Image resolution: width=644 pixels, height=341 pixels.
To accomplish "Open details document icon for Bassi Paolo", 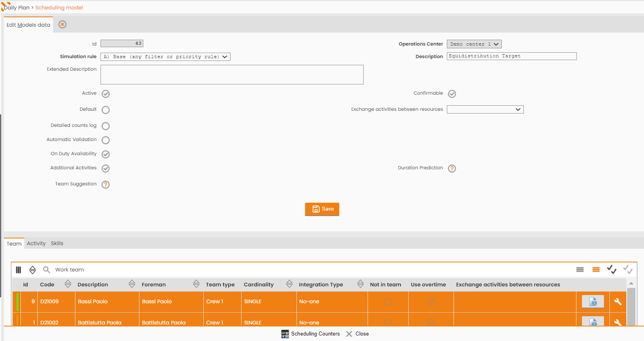I will (x=593, y=302).
